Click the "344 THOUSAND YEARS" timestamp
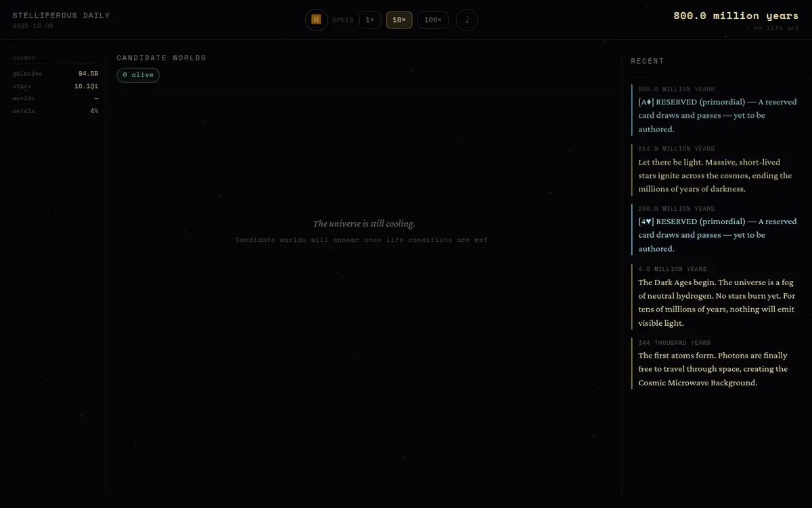Viewport: 812px width, 508px height. 675,343
